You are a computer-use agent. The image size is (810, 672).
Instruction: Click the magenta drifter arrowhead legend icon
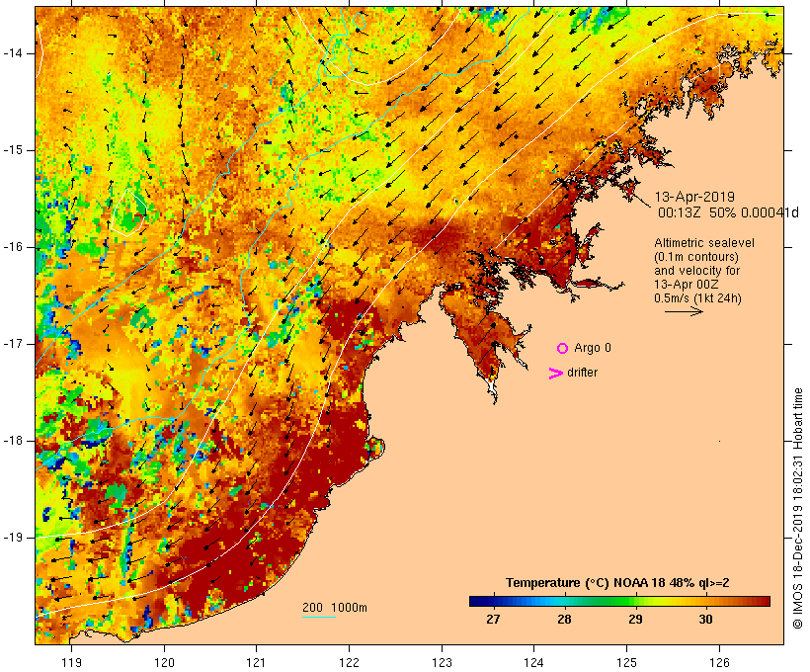[x=555, y=374]
